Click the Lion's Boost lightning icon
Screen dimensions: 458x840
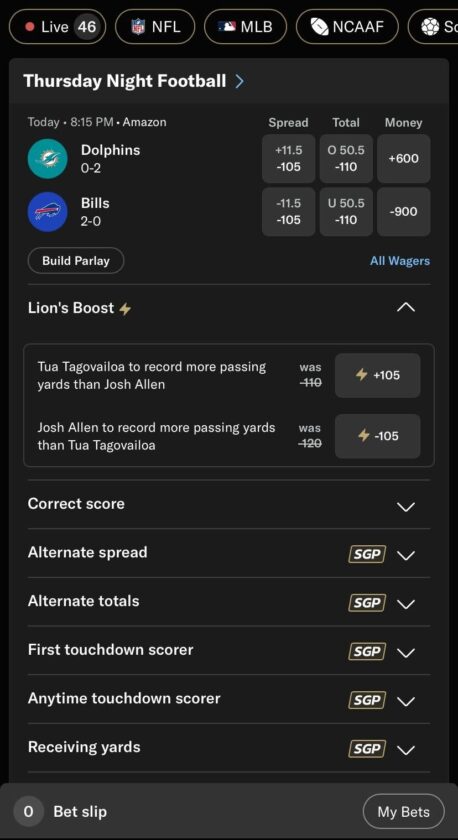[125, 309]
